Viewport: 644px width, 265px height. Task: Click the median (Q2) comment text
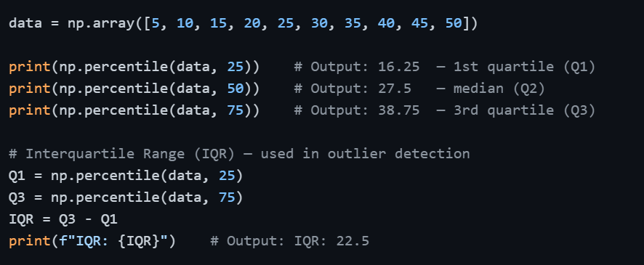[499, 89]
